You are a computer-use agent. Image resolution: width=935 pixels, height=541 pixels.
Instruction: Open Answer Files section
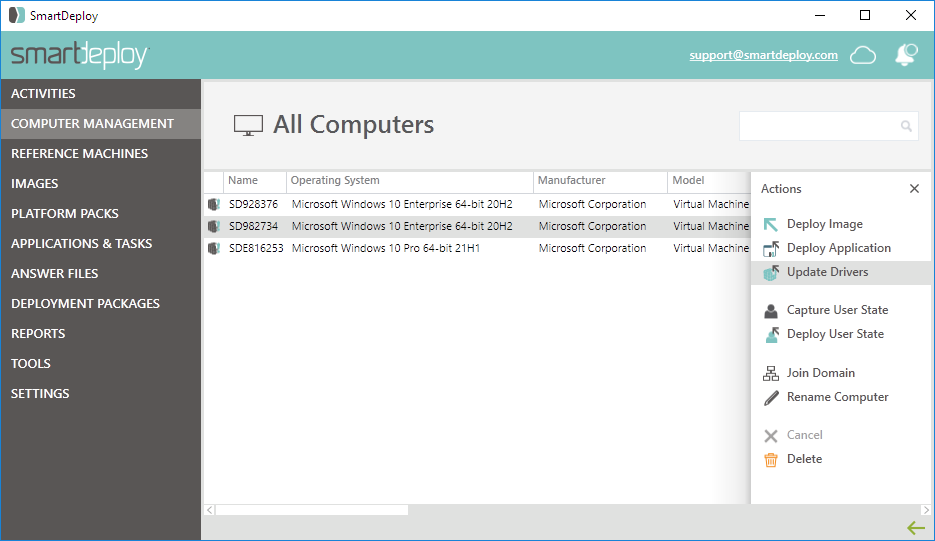100,273
